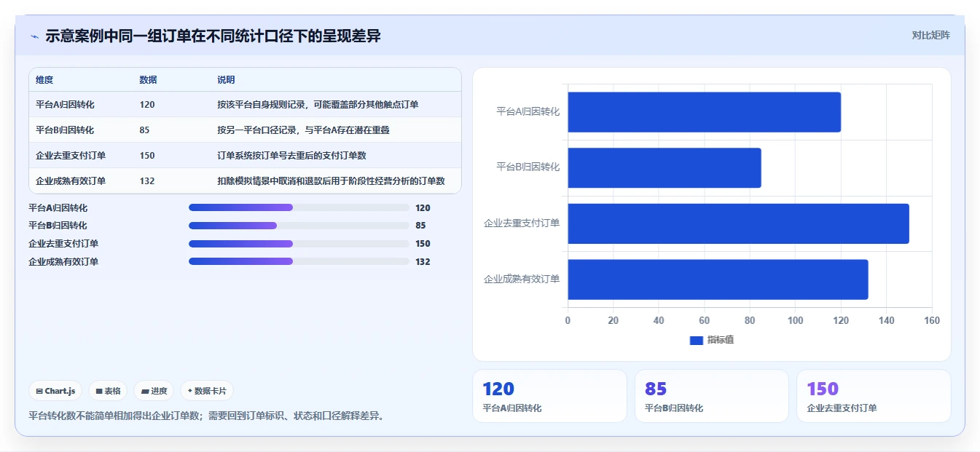Open the data card showing 150
980x452 pixels.
tap(874, 396)
